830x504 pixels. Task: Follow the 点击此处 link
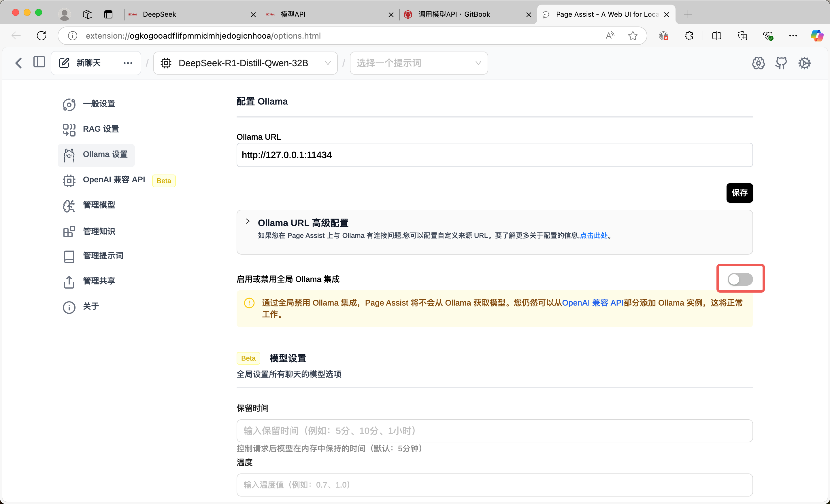(593, 236)
